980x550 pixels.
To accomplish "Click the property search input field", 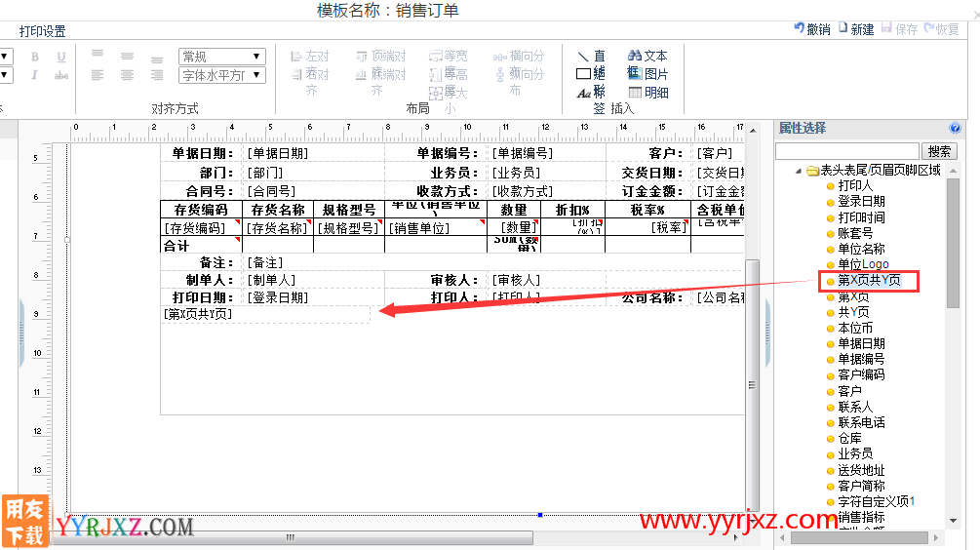I will [x=846, y=151].
